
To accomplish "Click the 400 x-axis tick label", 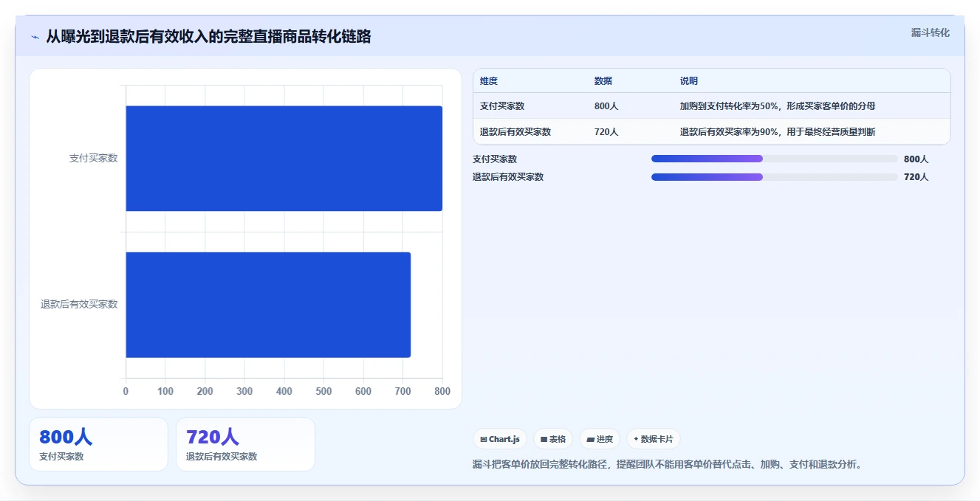I will 284,392.
